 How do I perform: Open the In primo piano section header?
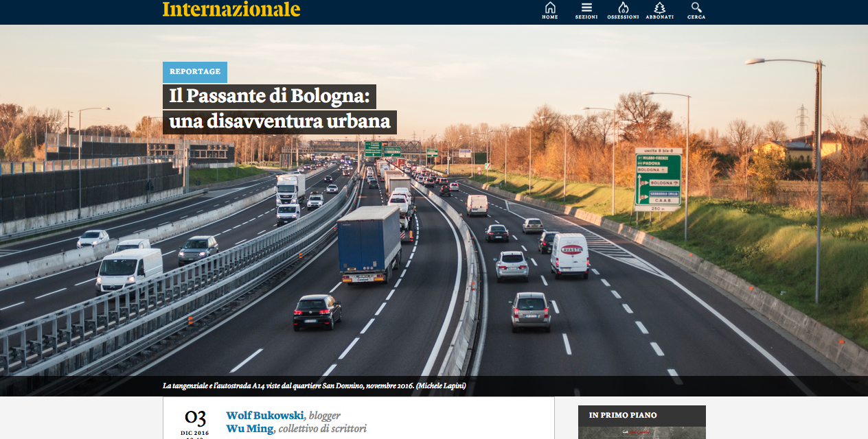(x=623, y=416)
